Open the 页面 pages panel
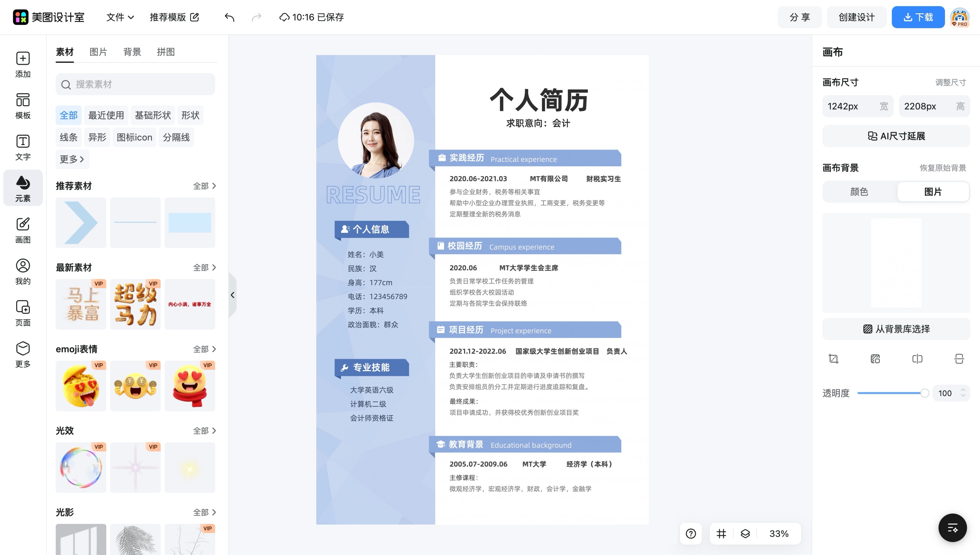Viewport: 980px width, 555px height. 23,313
